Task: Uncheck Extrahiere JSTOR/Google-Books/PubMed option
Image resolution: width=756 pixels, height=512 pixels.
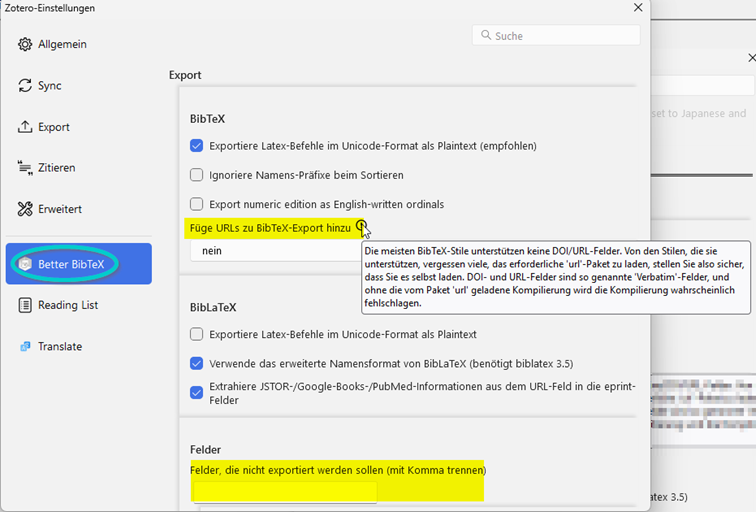Action: (x=196, y=393)
